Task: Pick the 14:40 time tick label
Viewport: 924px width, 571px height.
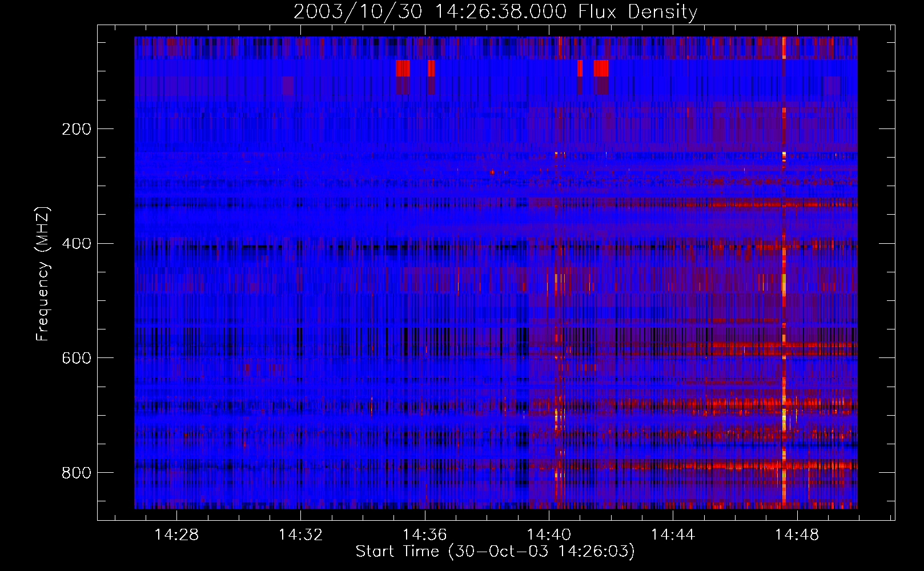Action: click(548, 535)
